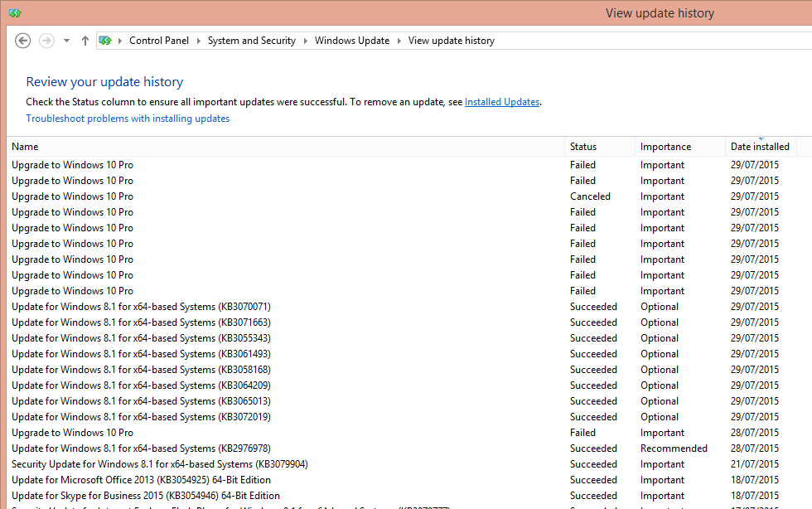Screen dimensions: 812x509
Task: Click the update entry KB3064209
Action: pos(401,385)
